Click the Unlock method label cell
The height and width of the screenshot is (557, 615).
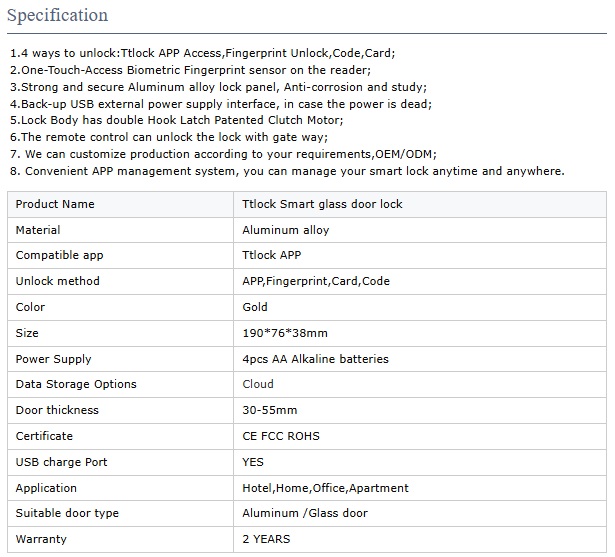click(x=120, y=281)
